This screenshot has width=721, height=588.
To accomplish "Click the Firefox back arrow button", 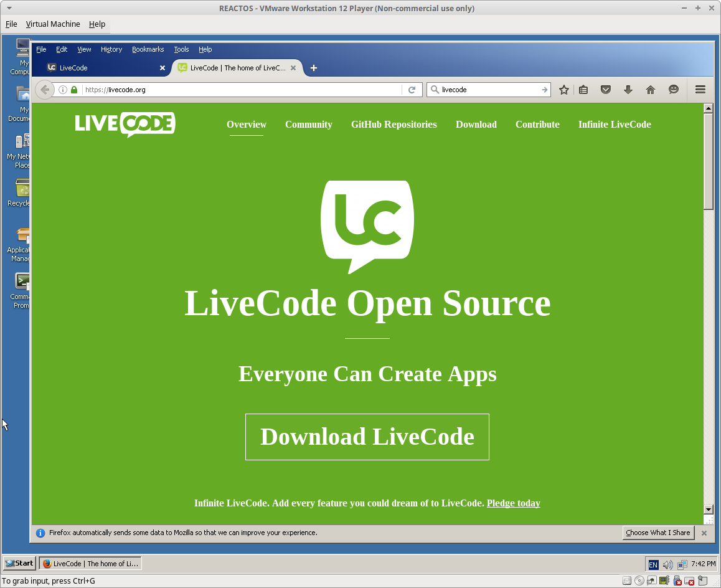I will pos(44,90).
